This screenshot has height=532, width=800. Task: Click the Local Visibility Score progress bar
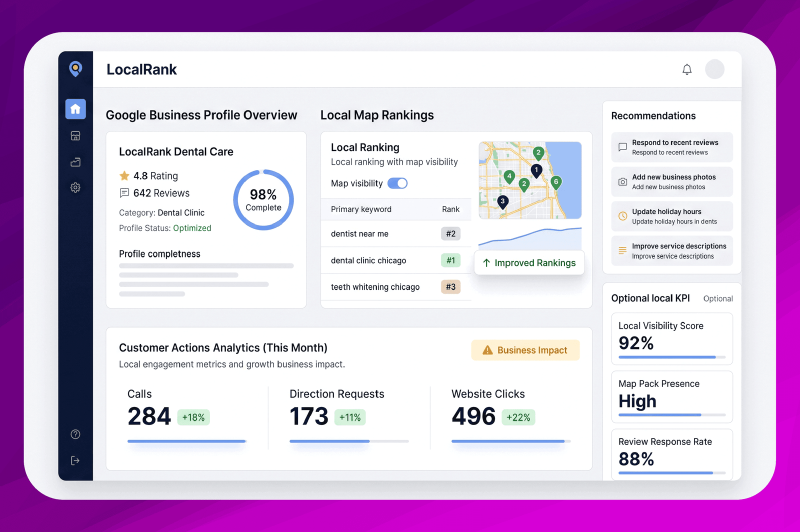coord(671,357)
